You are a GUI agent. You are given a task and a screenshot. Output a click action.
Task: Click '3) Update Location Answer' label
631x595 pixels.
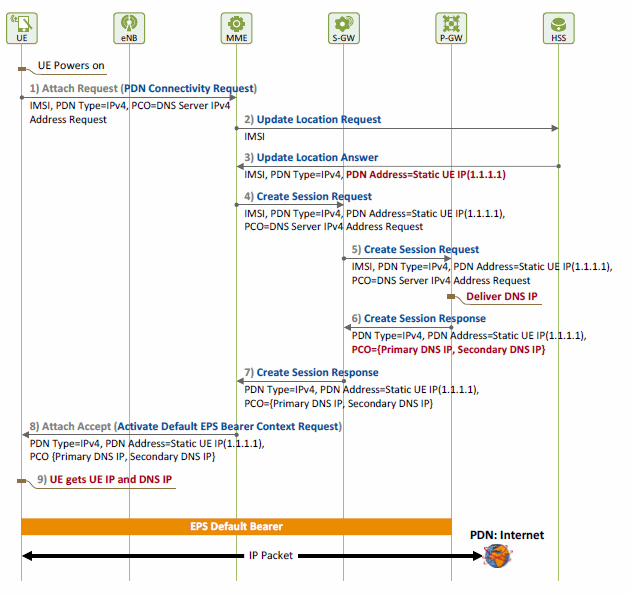pos(311,157)
